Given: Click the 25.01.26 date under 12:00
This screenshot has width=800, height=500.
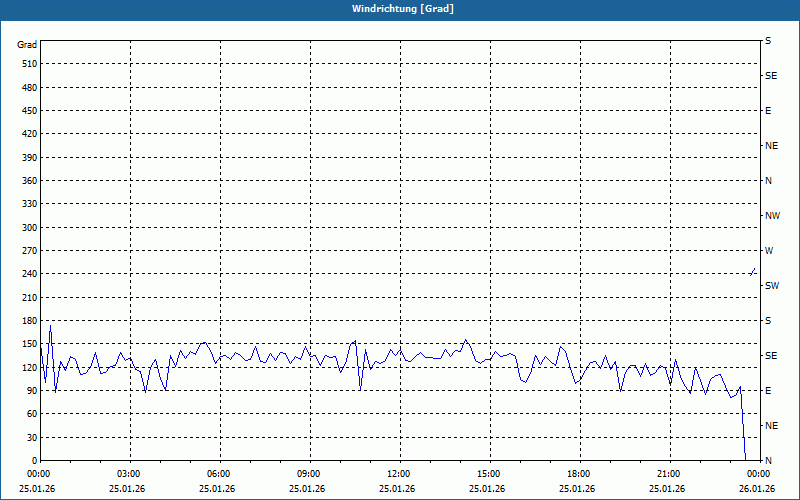Looking at the screenshot, I should pos(397,489).
